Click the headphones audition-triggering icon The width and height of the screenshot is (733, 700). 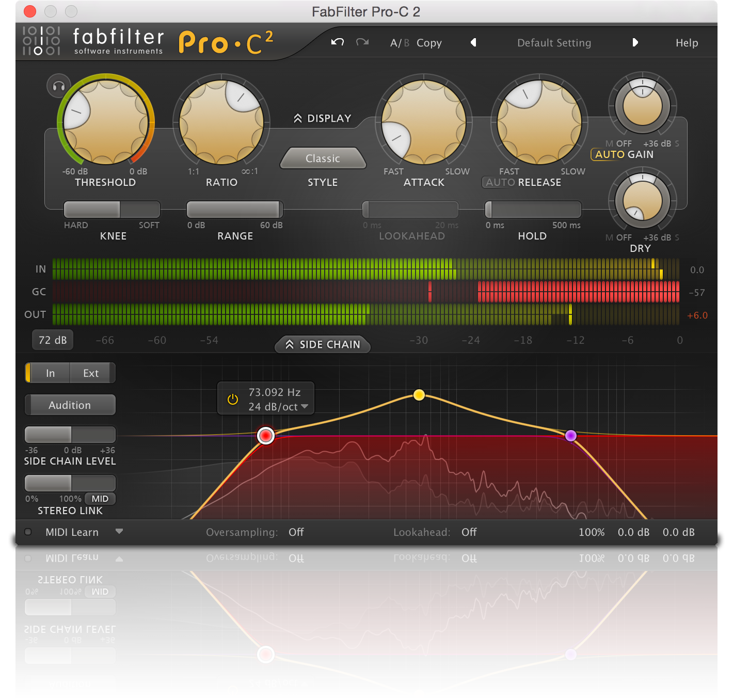[x=59, y=86]
